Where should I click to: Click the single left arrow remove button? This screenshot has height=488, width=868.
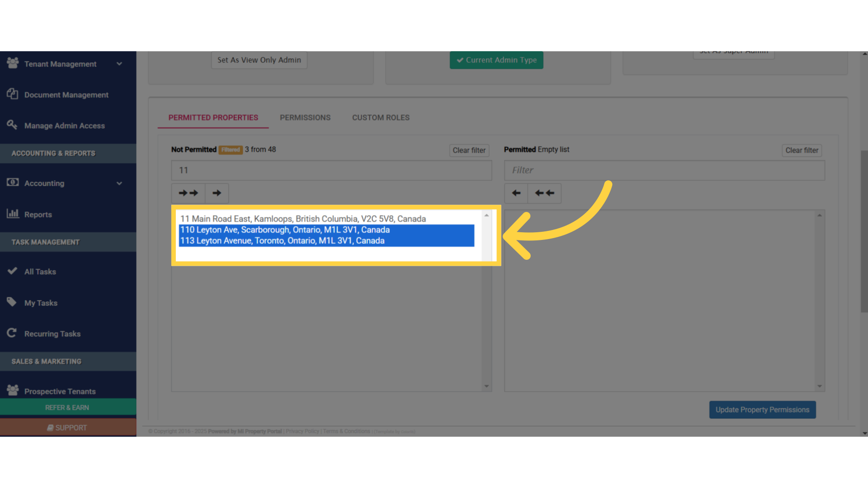click(x=516, y=193)
